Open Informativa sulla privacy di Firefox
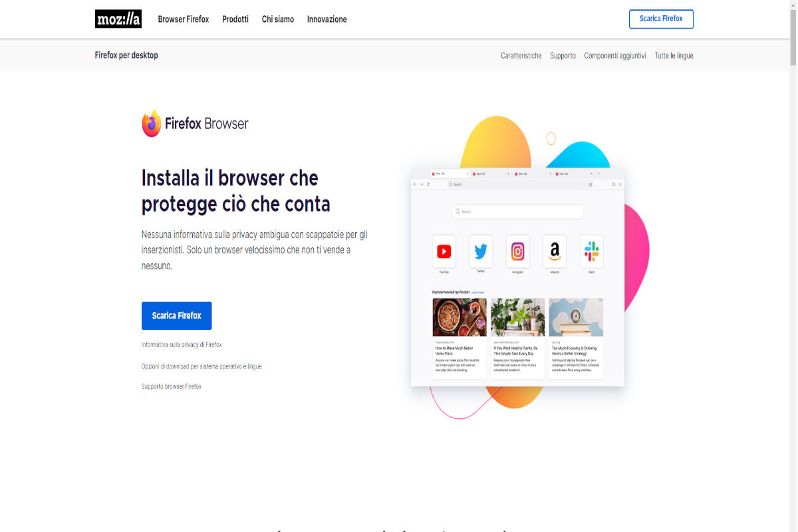Image resolution: width=798 pixels, height=532 pixels. pos(182,345)
